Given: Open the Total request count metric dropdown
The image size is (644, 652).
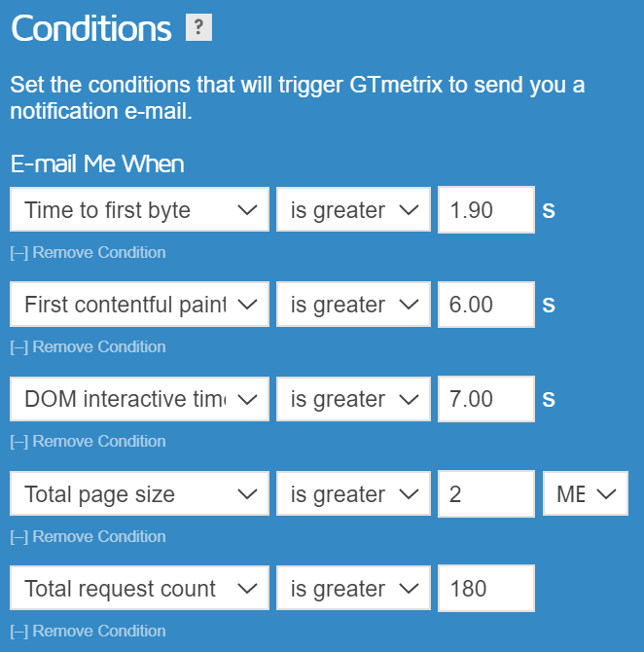Looking at the screenshot, I should click(139, 588).
